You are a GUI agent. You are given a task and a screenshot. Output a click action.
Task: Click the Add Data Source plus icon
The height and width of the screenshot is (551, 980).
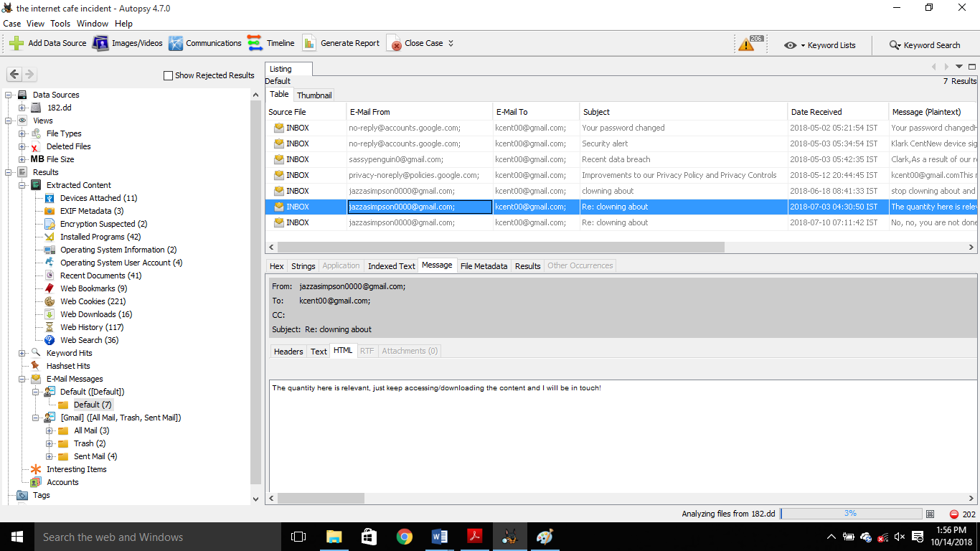pyautogui.click(x=17, y=43)
